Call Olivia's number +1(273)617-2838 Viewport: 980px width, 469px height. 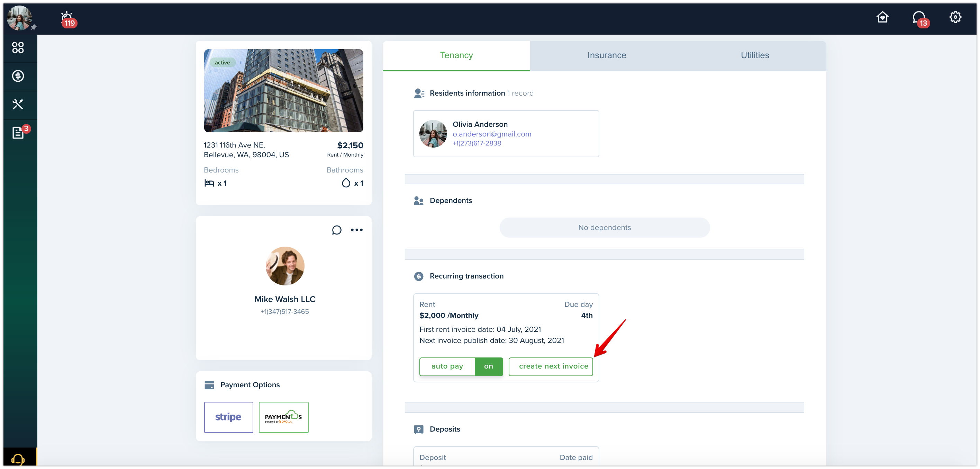(x=477, y=143)
